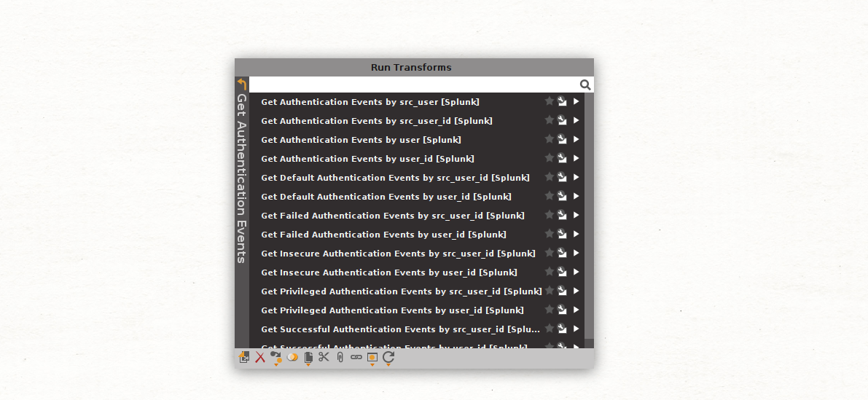Select 'Get Authentication Events by src_user_id [Splunk]' text
The width and height of the screenshot is (868, 400).
[377, 121]
